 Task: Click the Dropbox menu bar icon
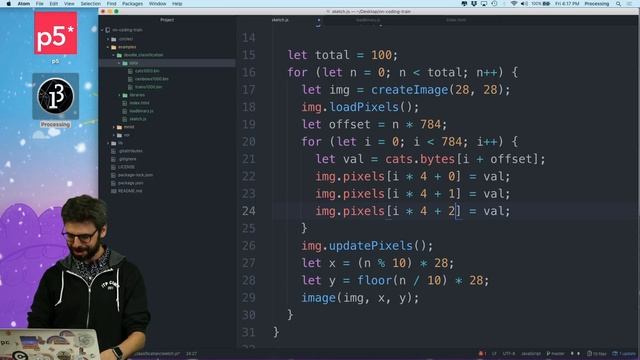tap(474, 4)
